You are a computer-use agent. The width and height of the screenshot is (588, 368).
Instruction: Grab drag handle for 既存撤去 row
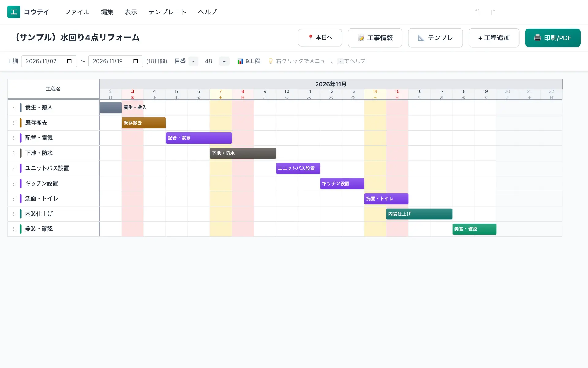(x=15, y=123)
